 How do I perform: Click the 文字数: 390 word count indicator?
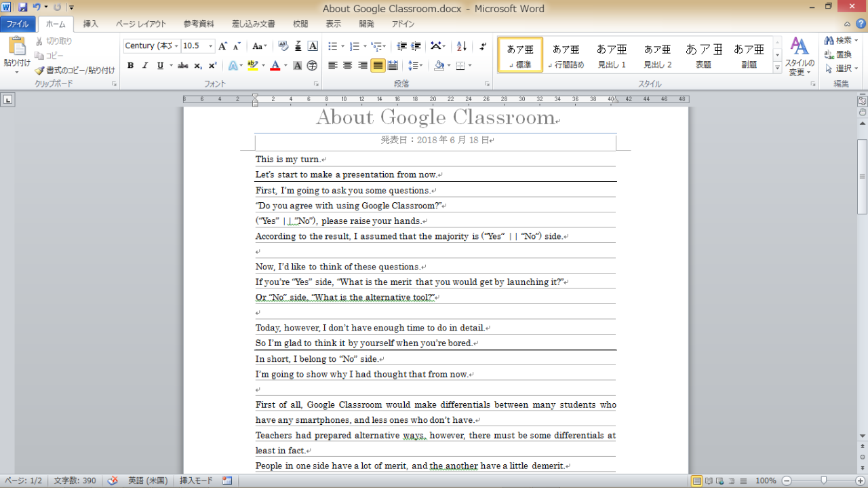tap(75, 481)
